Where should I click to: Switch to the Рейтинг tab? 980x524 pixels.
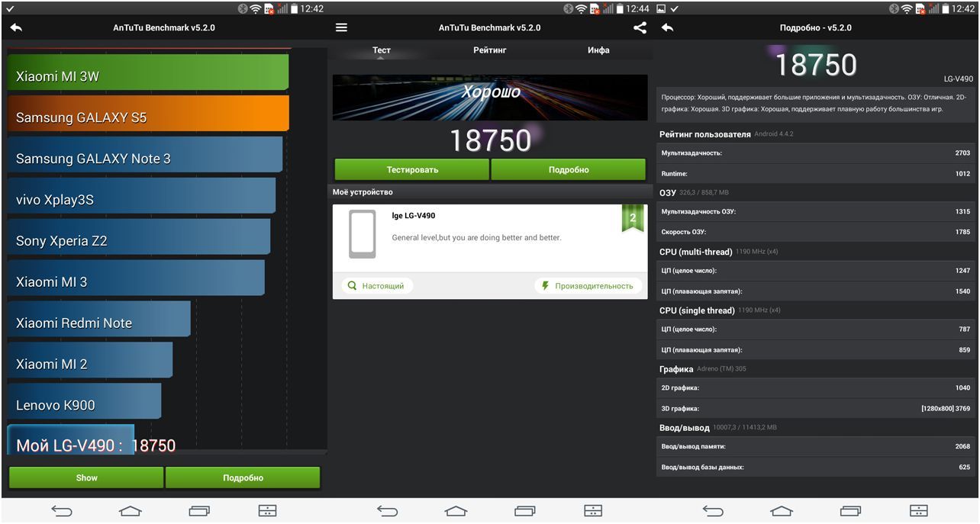point(489,50)
